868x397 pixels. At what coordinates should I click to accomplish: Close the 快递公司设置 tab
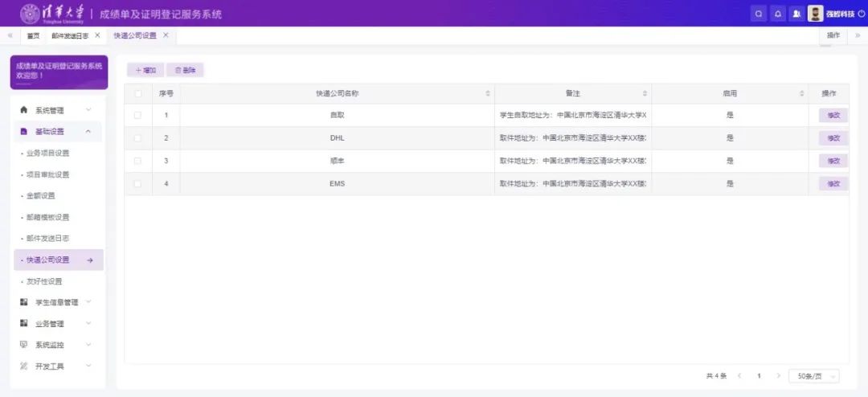pos(166,35)
